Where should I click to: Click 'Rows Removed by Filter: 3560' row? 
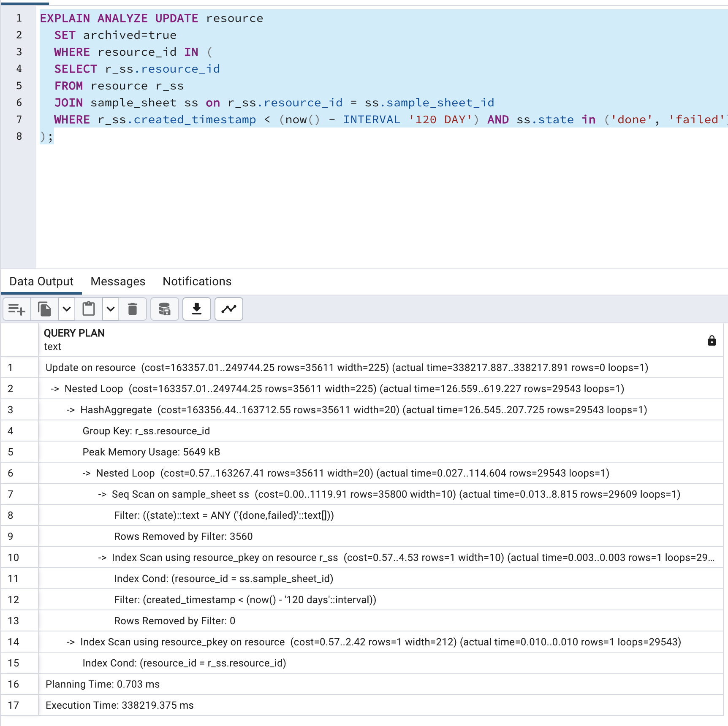380,536
